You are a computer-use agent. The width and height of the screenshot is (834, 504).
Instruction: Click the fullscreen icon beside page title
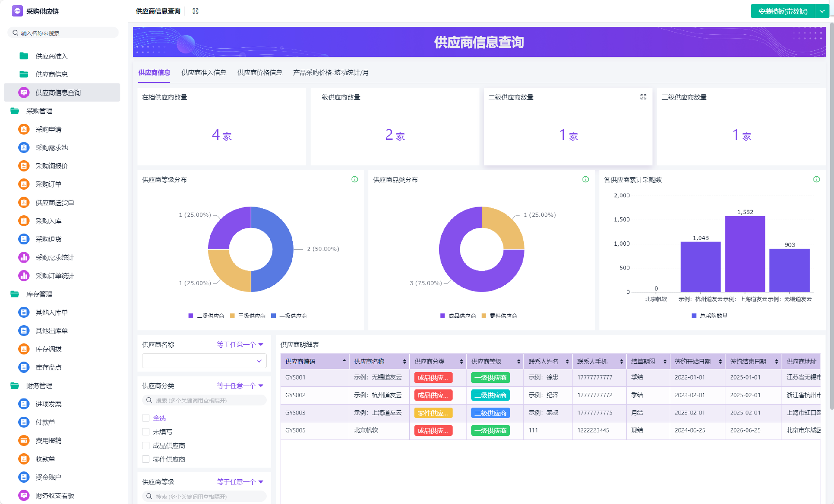195,11
